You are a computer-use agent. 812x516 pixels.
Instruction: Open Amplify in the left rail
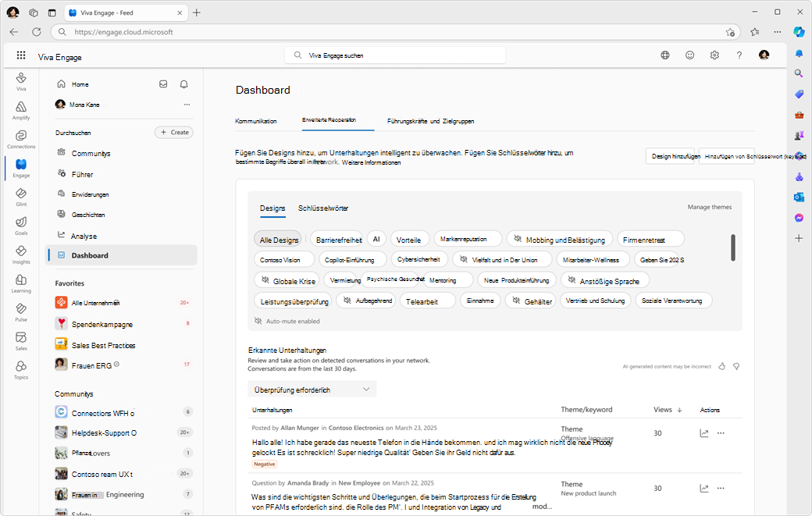[x=21, y=110]
